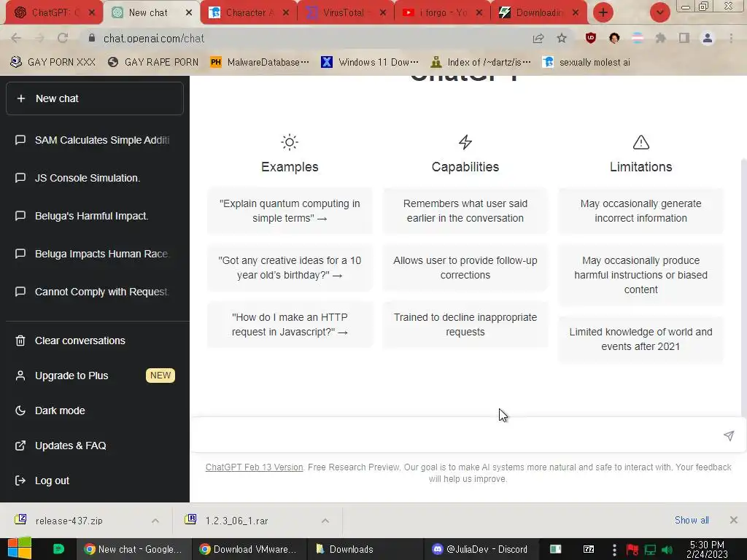The image size is (747, 560).
Task: Open the SAM Calculates Simple Addition conversation
Action: pos(95,140)
